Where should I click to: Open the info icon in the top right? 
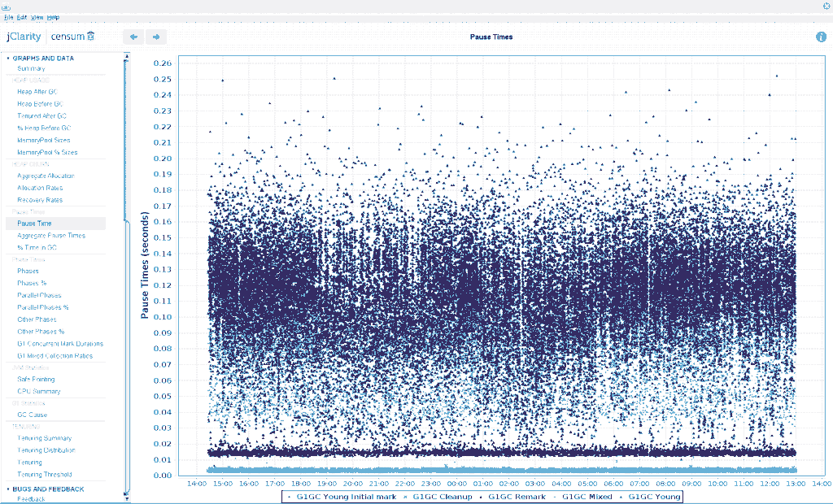tap(821, 37)
